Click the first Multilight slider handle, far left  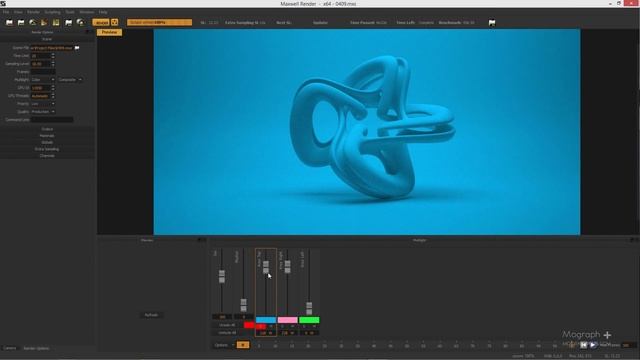pos(222,276)
